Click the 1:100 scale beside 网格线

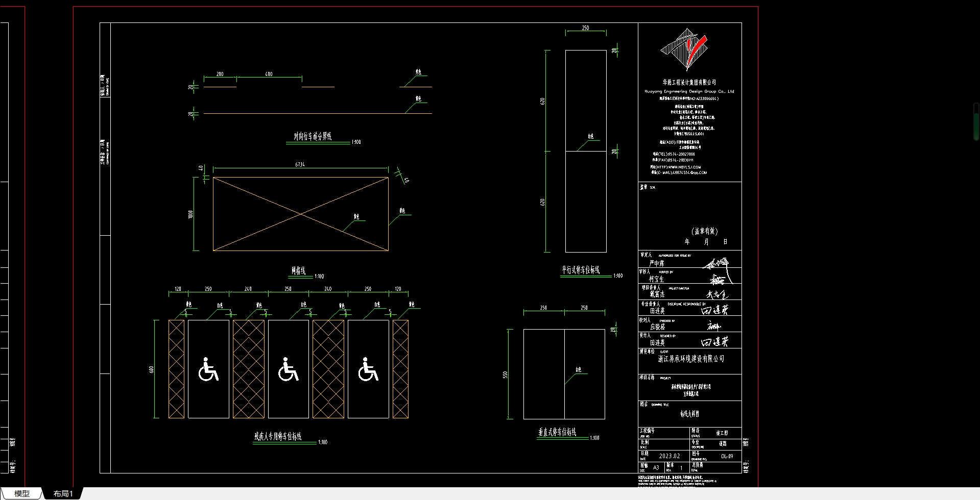(319, 277)
